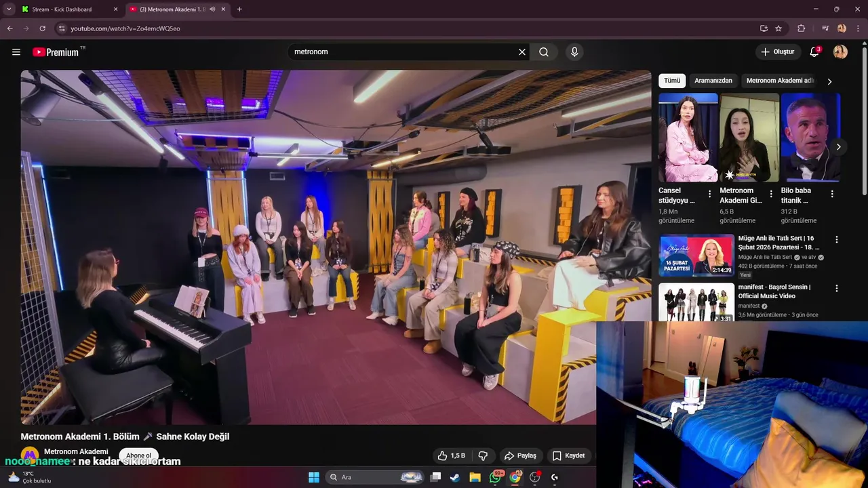This screenshot has height=488, width=868.
Task: Click the taskbar Ara search box
Action: [x=375, y=477]
